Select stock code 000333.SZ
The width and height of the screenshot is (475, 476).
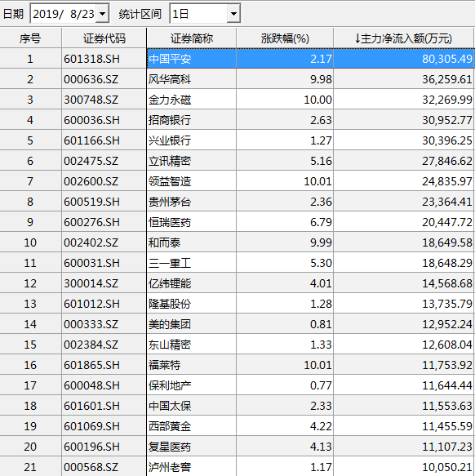click(x=91, y=324)
